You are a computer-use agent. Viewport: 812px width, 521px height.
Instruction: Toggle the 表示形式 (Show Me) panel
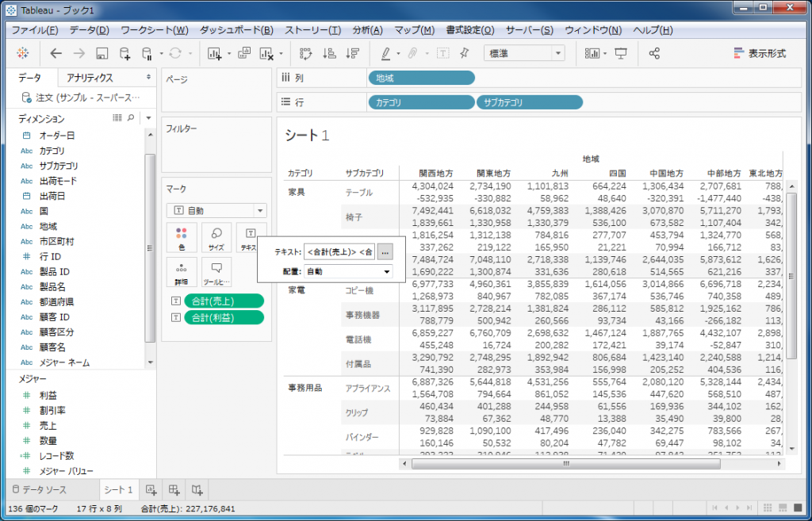coord(760,54)
